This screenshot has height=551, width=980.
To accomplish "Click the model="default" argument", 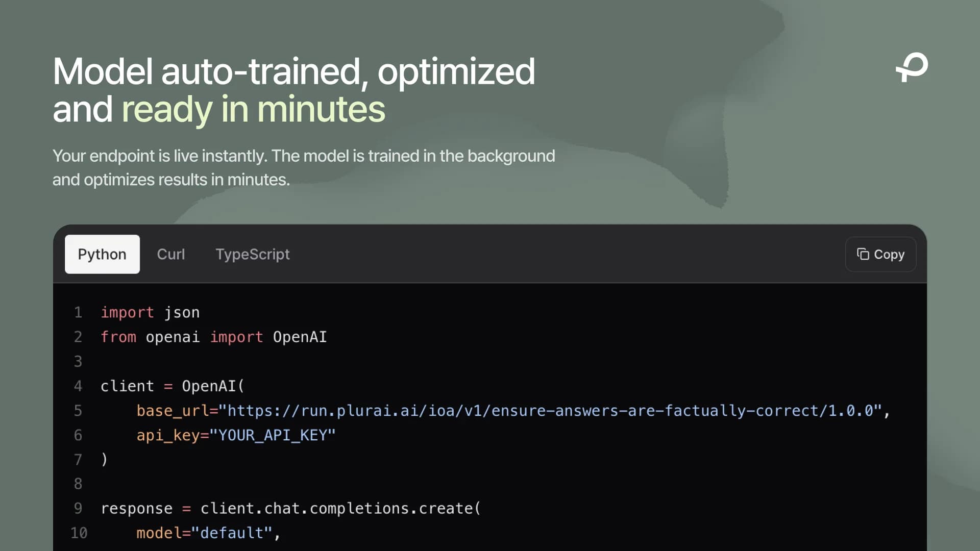I will (204, 533).
